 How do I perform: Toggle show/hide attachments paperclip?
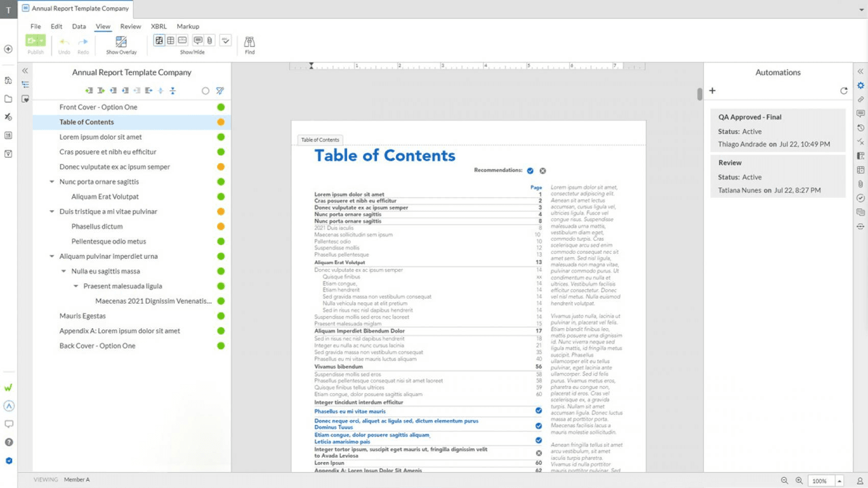click(x=209, y=40)
